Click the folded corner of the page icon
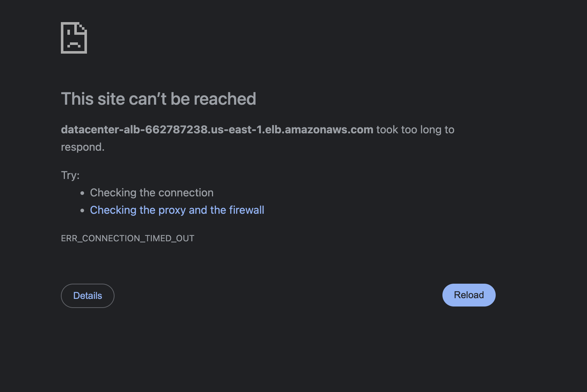This screenshot has height=392, width=587. coord(82,28)
